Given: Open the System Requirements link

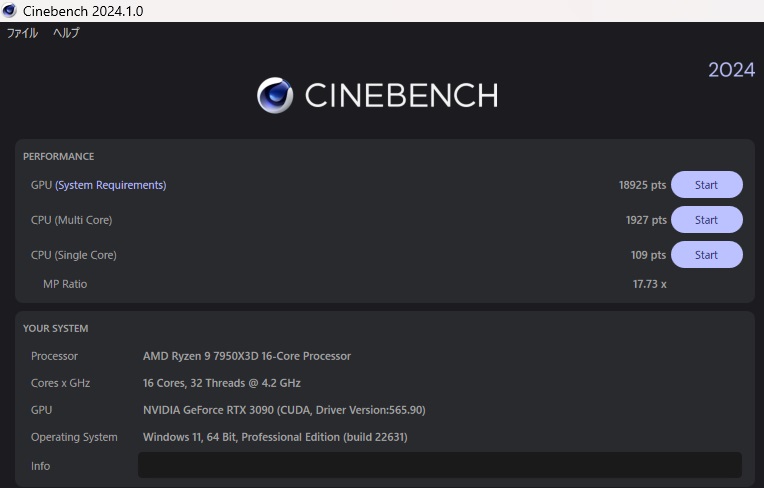Looking at the screenshot, I should pyautogui.click(x=111, y=185).
